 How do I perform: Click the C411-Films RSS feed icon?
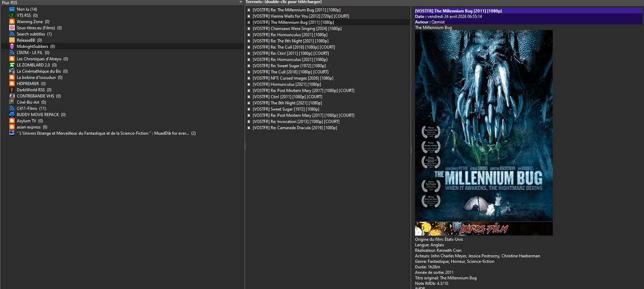pos(12,108)
